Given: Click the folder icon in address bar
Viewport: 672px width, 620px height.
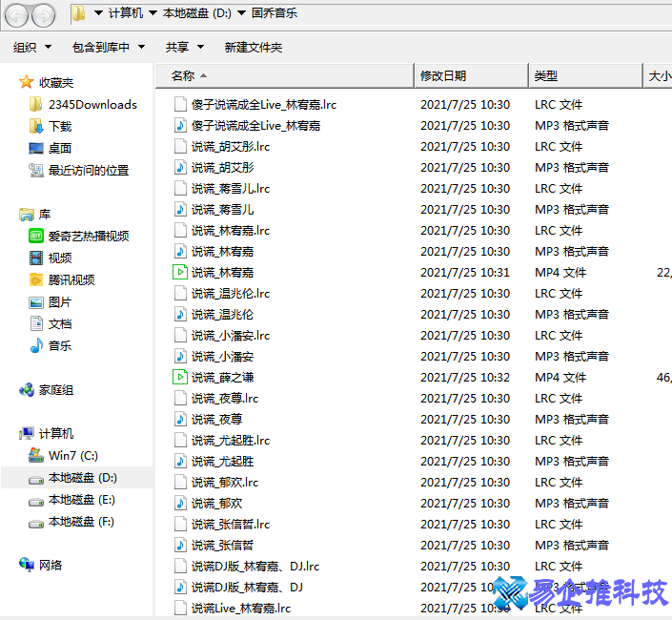Looking at the screenshot, I should (78, 13).
